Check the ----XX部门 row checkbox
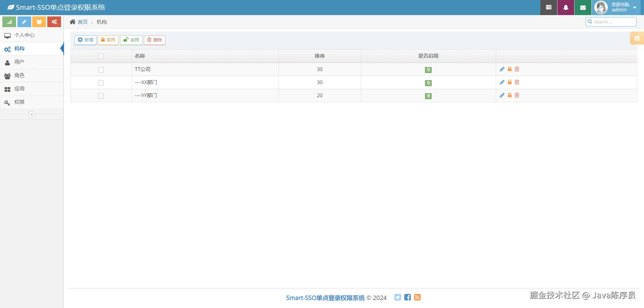The image size is (644, 308). point(101,83)
